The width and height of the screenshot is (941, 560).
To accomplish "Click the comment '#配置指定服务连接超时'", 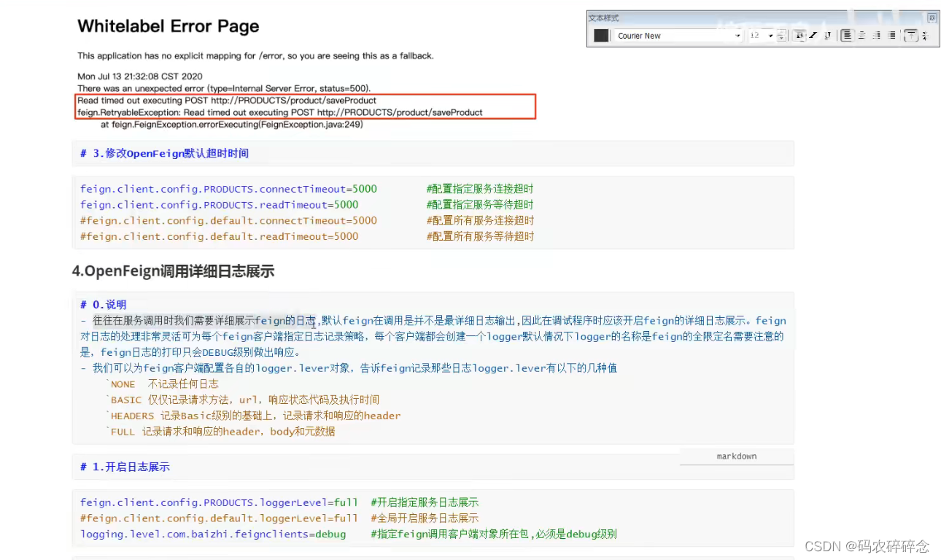I will click(x=480, y=189).
